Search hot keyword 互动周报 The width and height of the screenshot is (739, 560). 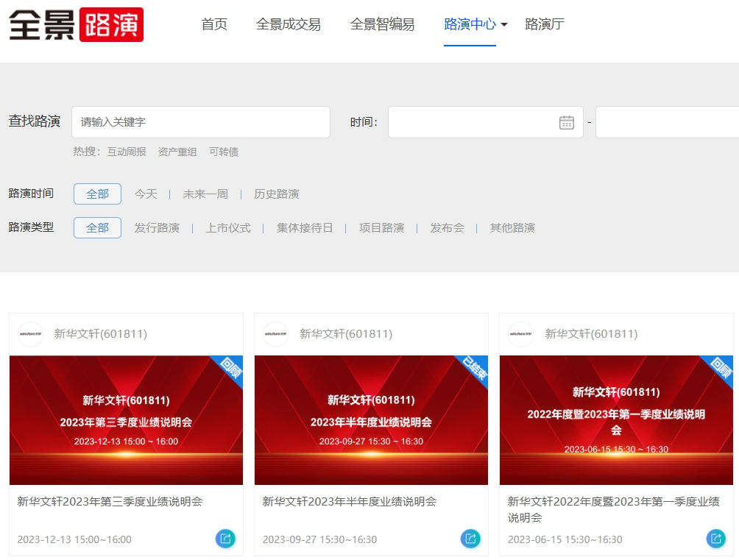pyautogui.click(x=127, y=152)
